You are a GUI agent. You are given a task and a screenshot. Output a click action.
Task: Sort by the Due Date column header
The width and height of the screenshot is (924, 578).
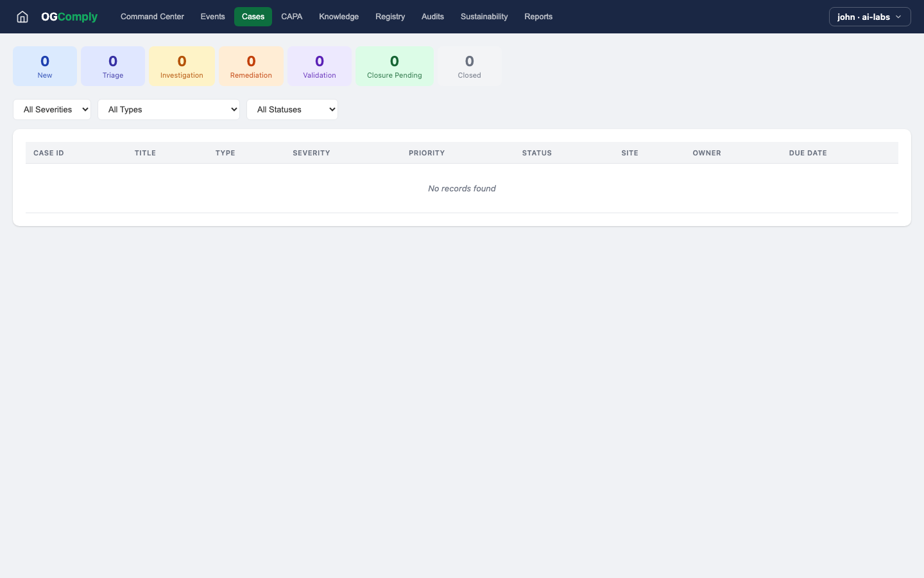coord(808,153)
